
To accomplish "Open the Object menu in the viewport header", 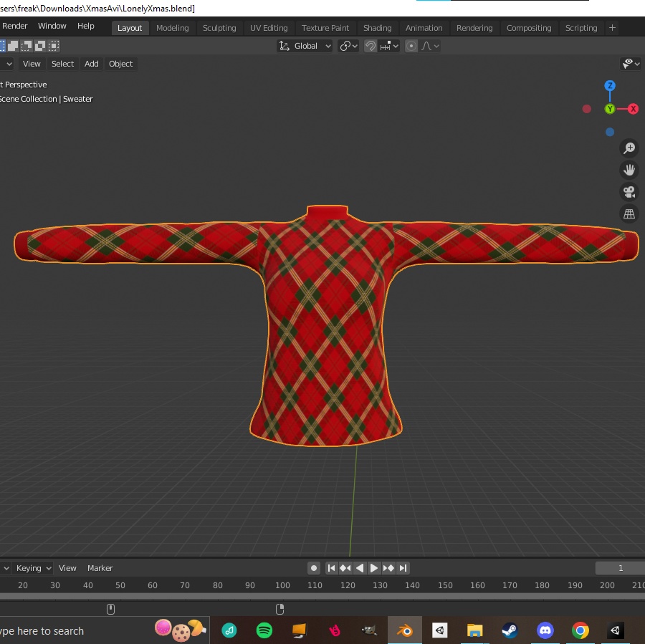I will (x=120, y=64).
